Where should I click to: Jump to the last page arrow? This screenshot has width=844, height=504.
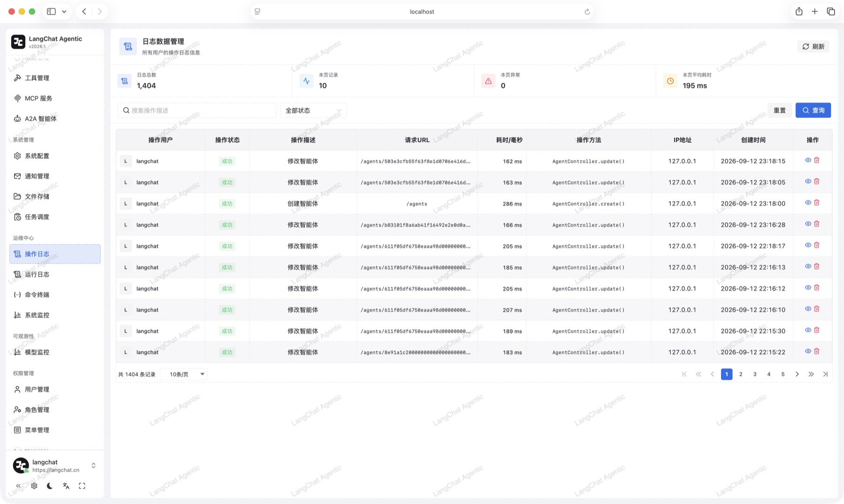point(825,374)
